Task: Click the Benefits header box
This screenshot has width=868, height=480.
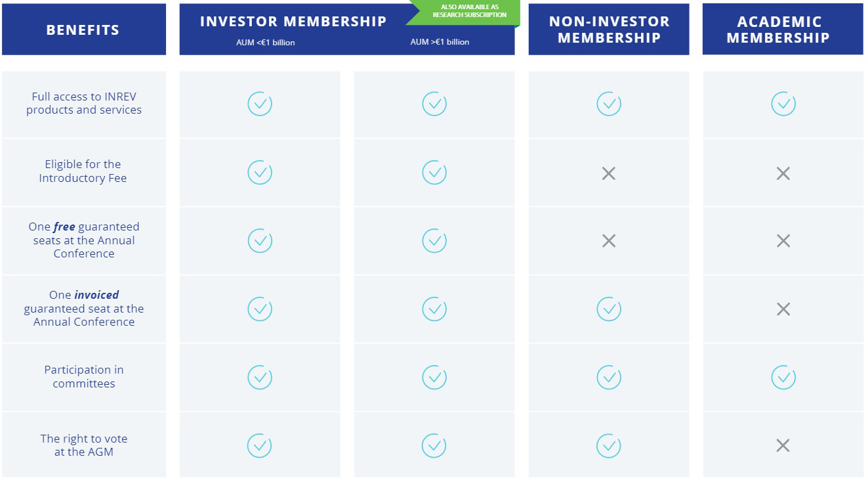Action: [x=84, y=29]
